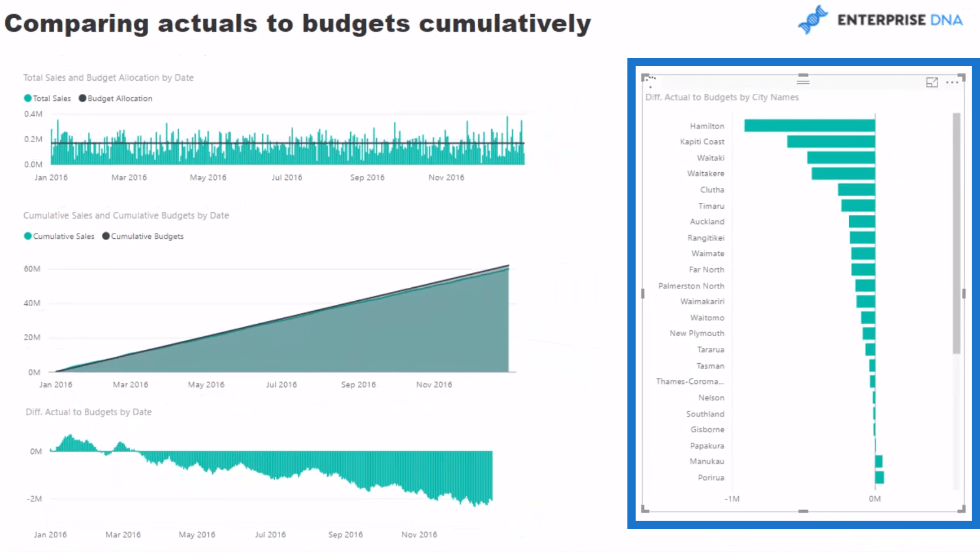
Task: Select the bottom-left corner resize handle of the city chart
Action: coord(644,509)
